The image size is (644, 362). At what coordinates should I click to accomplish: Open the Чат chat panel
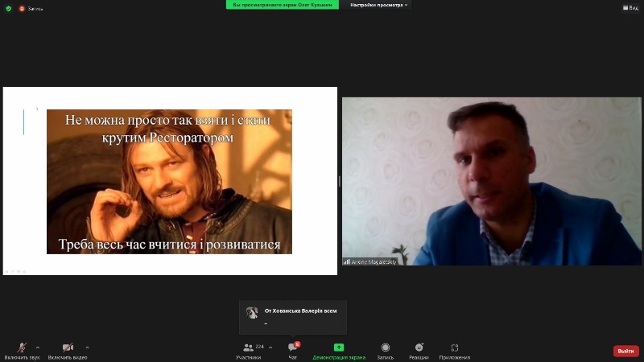293,352
